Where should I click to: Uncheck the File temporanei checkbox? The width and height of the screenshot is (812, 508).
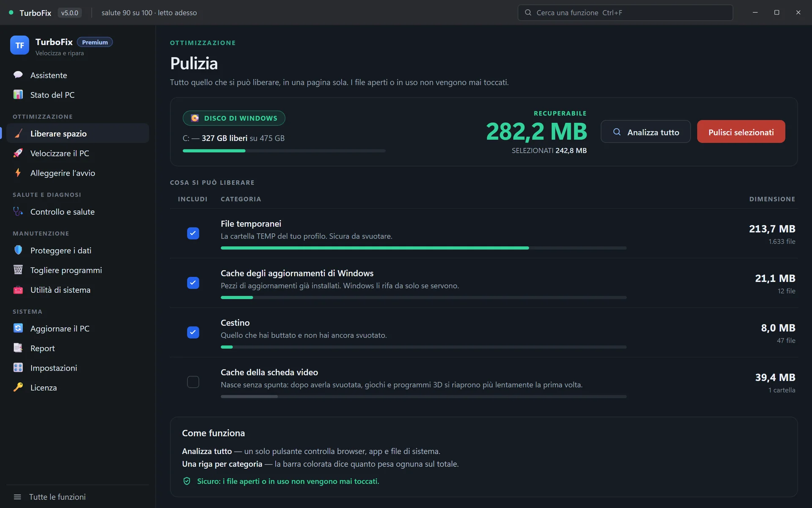193,233
